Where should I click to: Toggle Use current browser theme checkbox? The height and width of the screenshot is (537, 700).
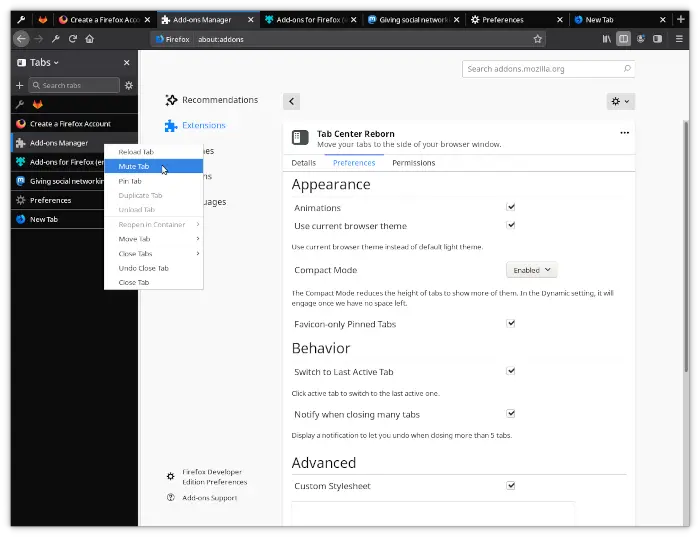click(x=511, y=225)
